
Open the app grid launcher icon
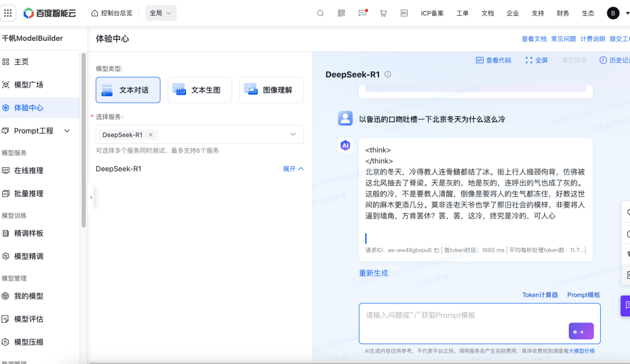[x=8, y=13]
